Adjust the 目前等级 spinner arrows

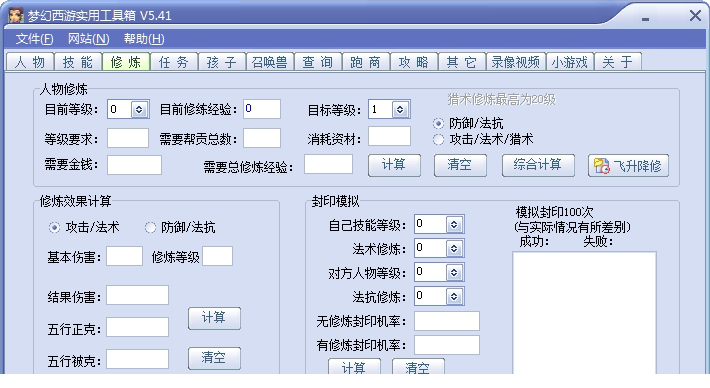coord(139,110)
